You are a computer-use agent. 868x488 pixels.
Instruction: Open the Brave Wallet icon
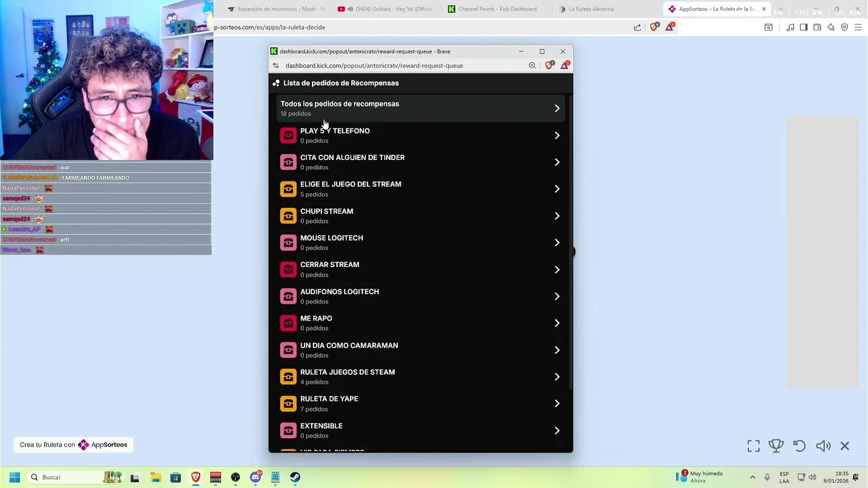[817, 27]
